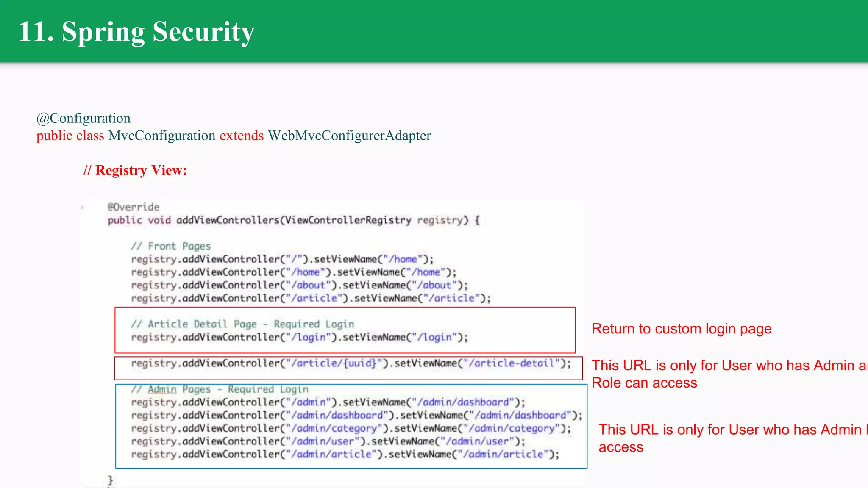
Task: Click the /admin/category registry line
Action: 351,429
